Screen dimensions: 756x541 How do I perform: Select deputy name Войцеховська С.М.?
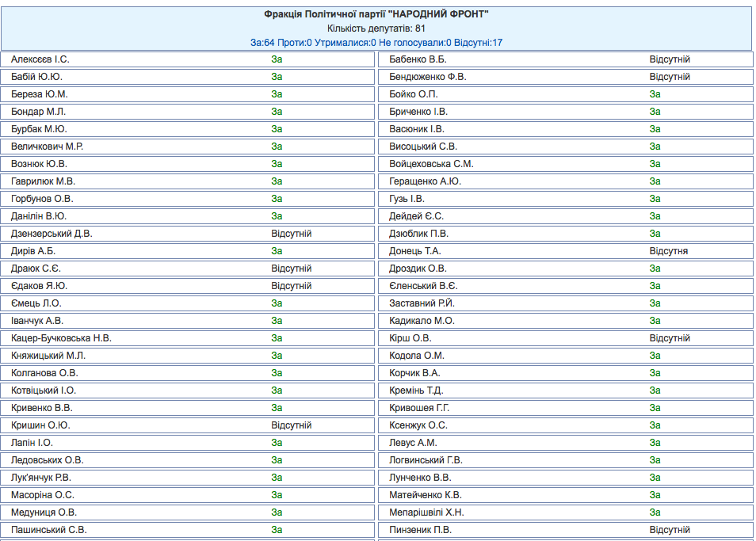click(x=432, y=164)
